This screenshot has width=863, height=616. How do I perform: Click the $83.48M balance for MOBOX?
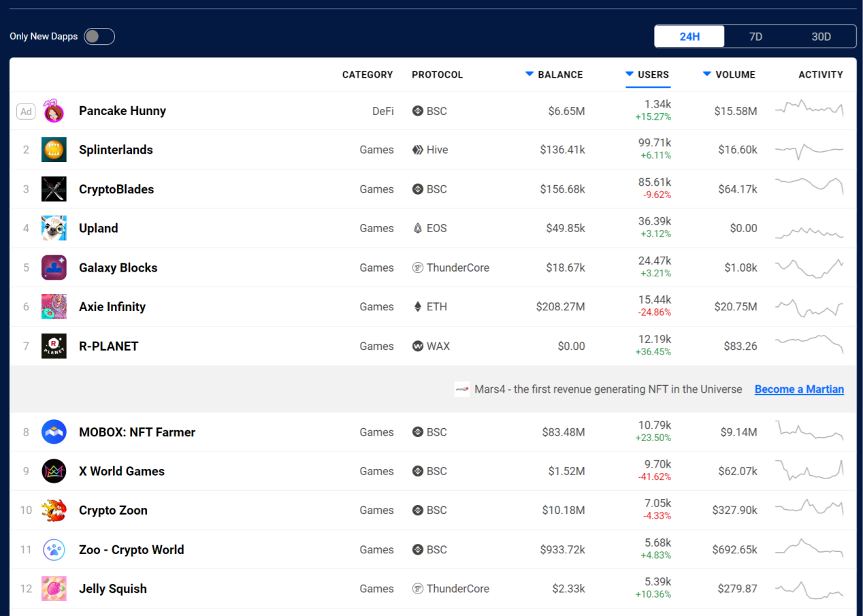click(564, 432)
